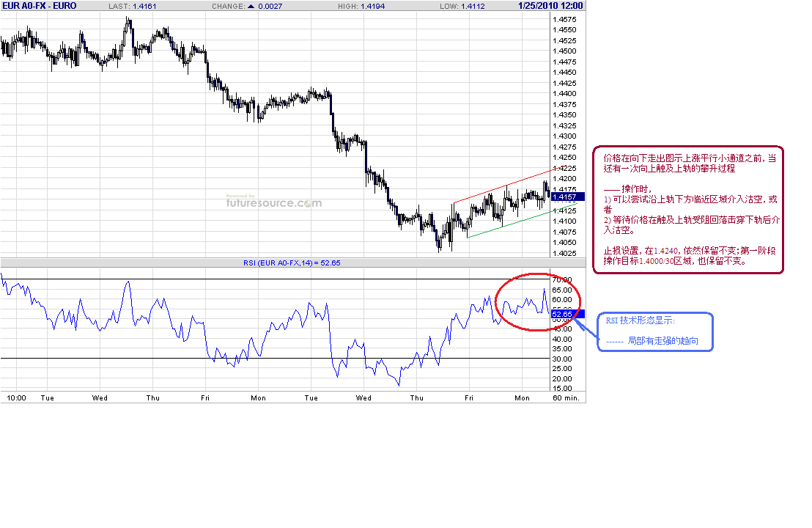Click the first Wed time axis label
812x528 pixels.
pos(100,398)
